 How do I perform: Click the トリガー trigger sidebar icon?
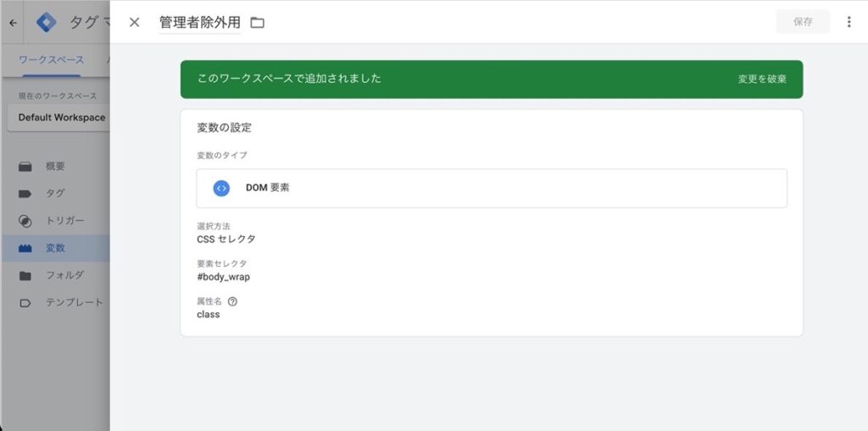coord(25,221)
